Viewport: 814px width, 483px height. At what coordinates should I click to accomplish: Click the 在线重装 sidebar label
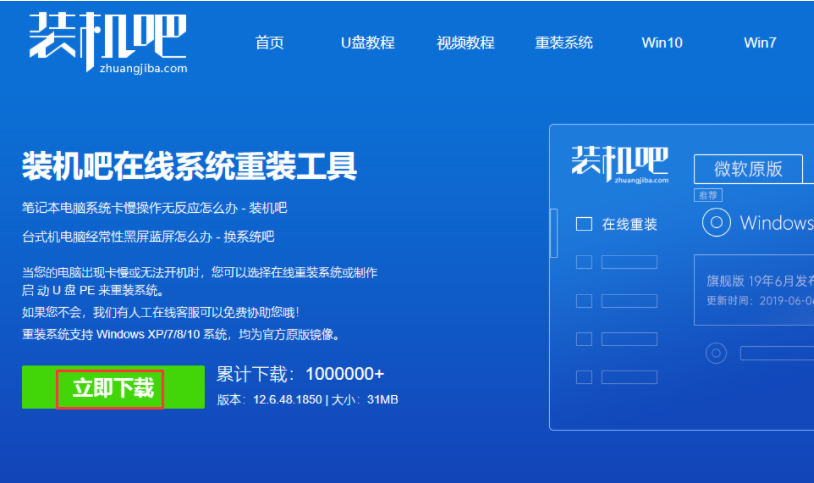(x=629, y=224)
